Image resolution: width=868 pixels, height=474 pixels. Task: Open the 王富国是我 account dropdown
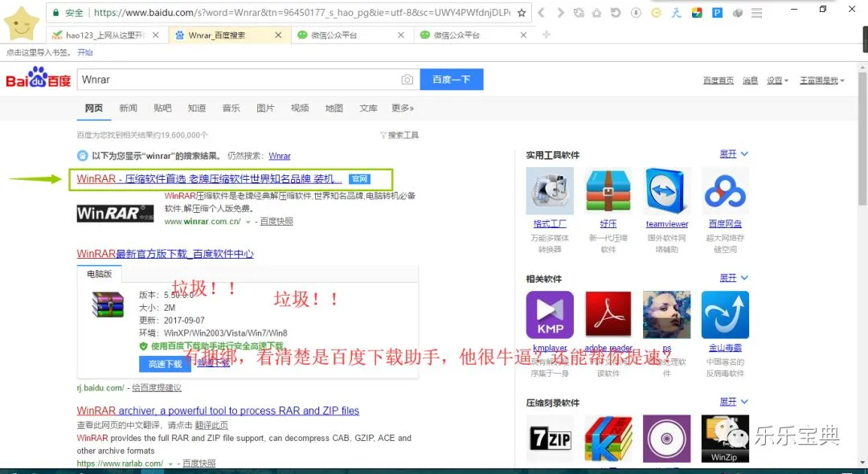tap(822, 80)
